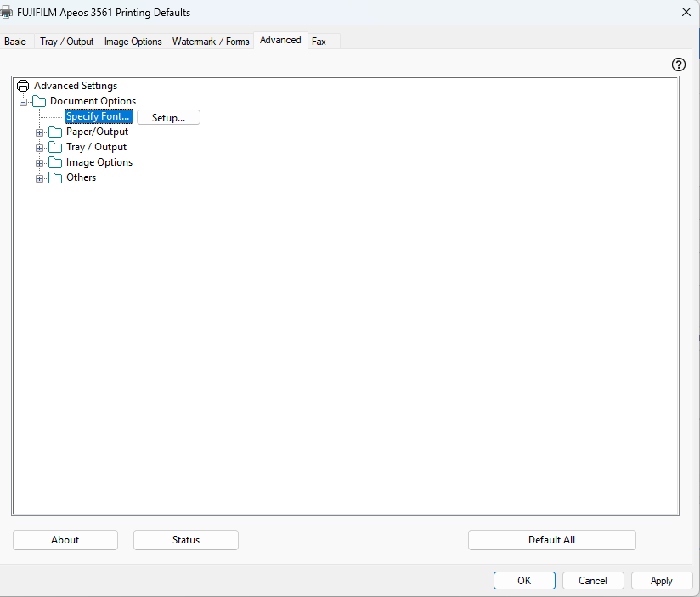Click the Apply button
The image size is (700, 597).
click(x=661, y=581)
